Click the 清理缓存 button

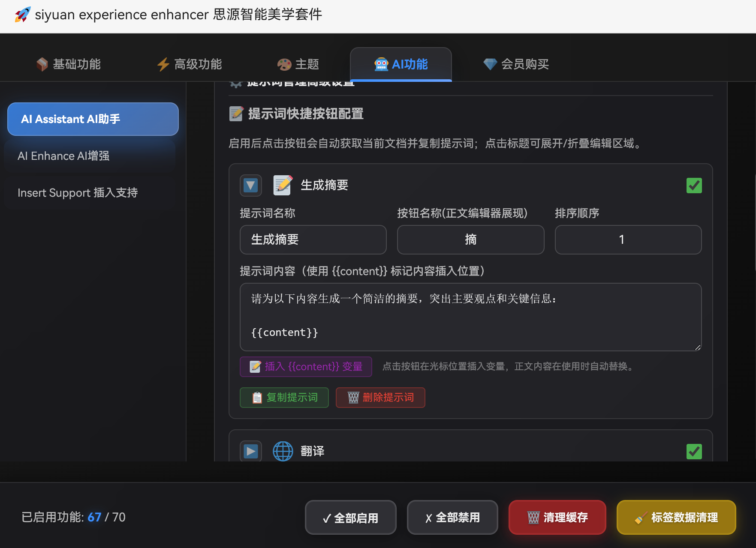(557, 518)
